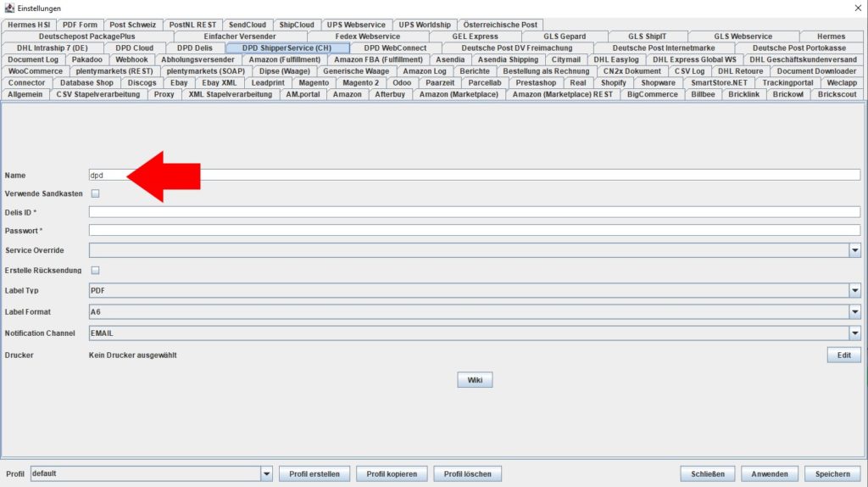Screen dimensions: 868x487
Task: Open the SendCloud tab
Action: pyautogui.click(x=248, y=25)
